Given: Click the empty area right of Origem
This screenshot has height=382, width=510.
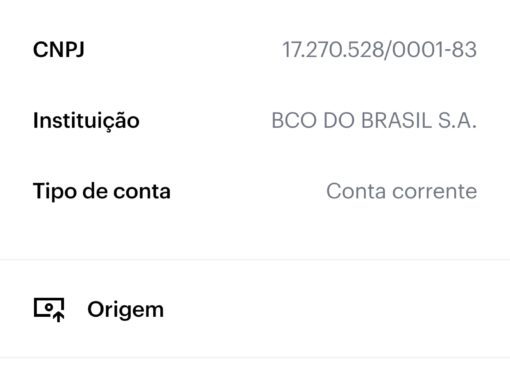Looking at the screenshot, I should (337, 310).
